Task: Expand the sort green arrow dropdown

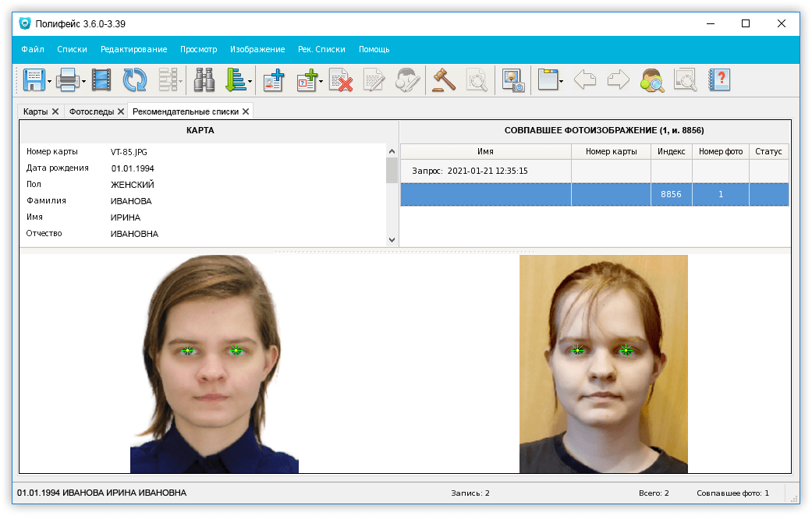Action: tap(250, 80)
